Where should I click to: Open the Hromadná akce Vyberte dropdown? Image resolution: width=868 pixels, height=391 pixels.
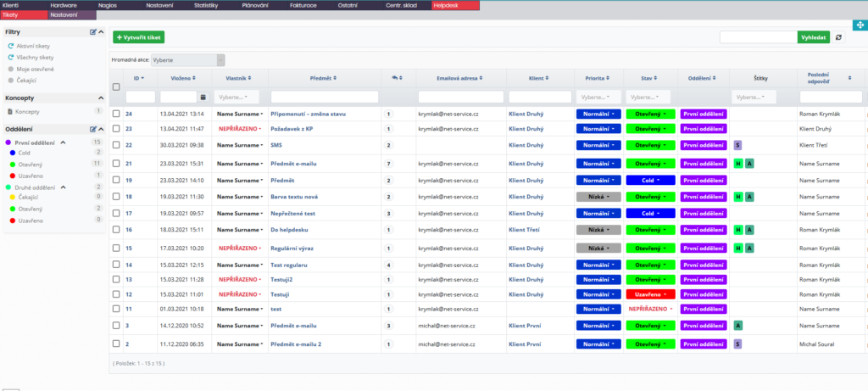pyautogui.click(x=187, y=60)
